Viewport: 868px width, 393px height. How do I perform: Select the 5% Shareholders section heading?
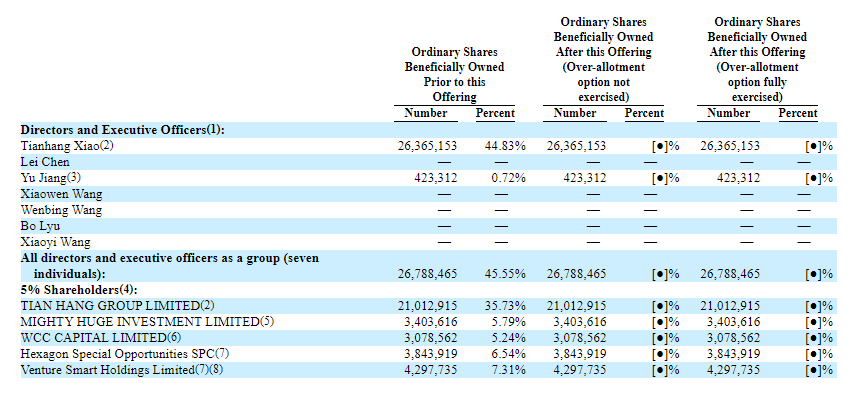tap(79, 290)
